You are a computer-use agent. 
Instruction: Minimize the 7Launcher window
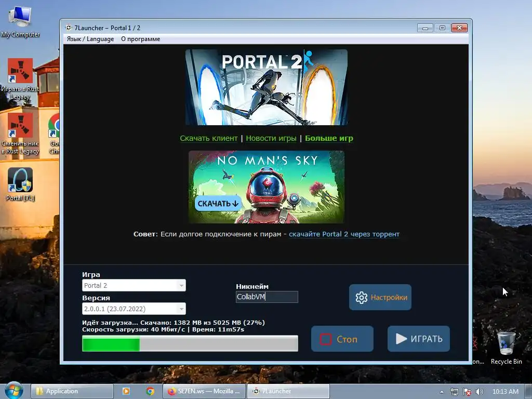[x=425, y=28]
